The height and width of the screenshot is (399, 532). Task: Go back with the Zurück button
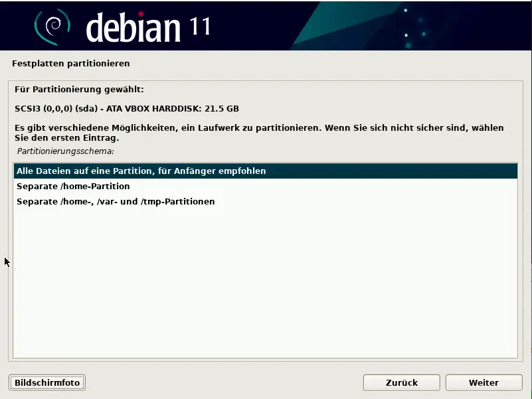pyautogui.click(x=401, y=382)
